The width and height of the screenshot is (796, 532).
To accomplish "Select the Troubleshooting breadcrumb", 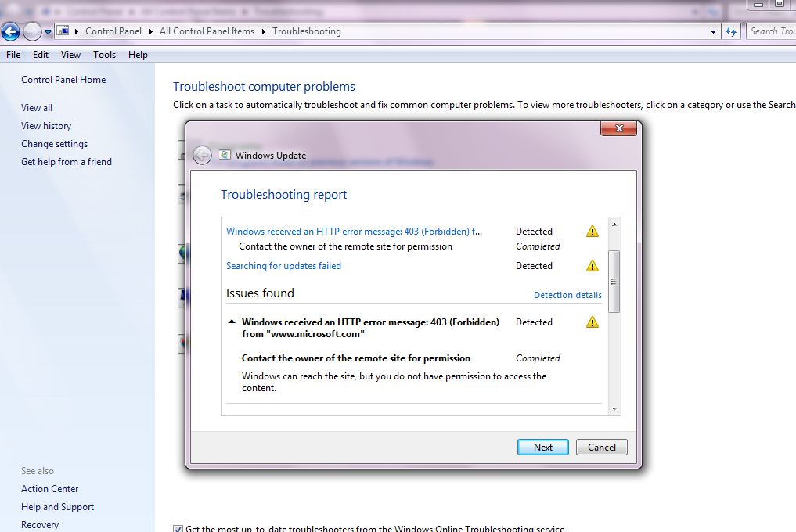I will click(307, 31).
